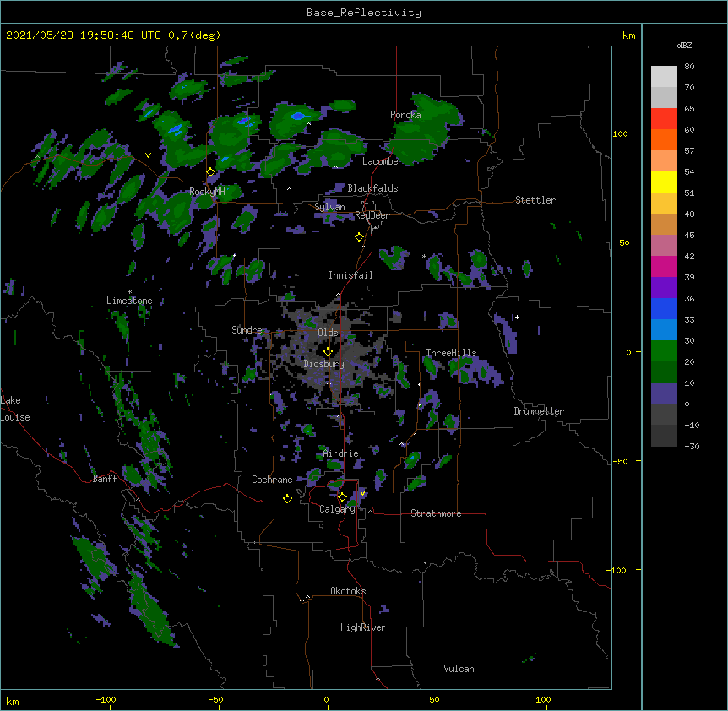
Task: Click the RedDeer city label
Action: (372, 215)
